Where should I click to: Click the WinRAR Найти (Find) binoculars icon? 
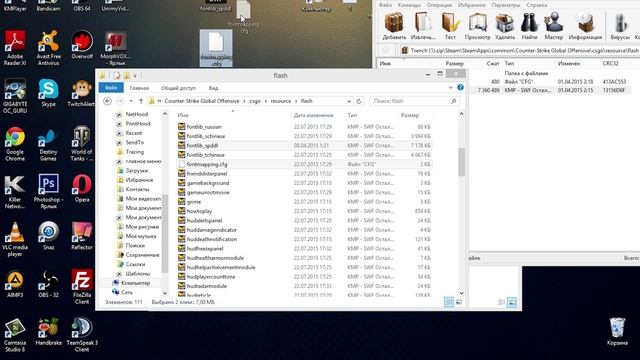529,26
